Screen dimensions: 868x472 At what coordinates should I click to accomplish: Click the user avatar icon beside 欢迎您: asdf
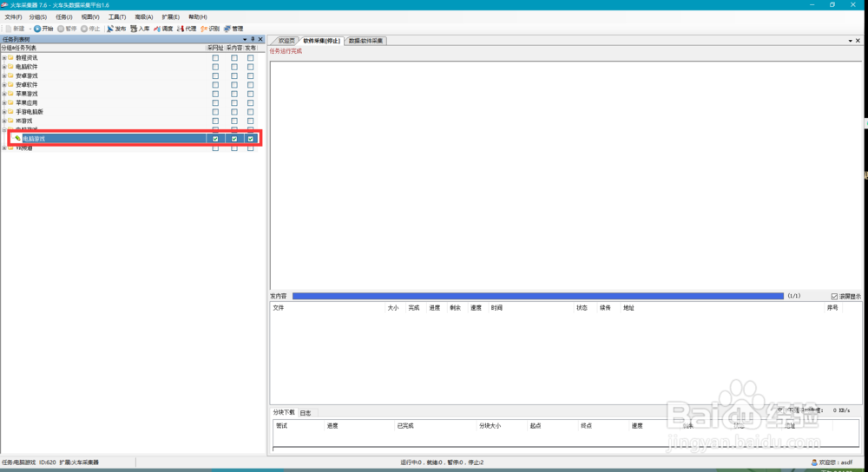tap(814, 462)
